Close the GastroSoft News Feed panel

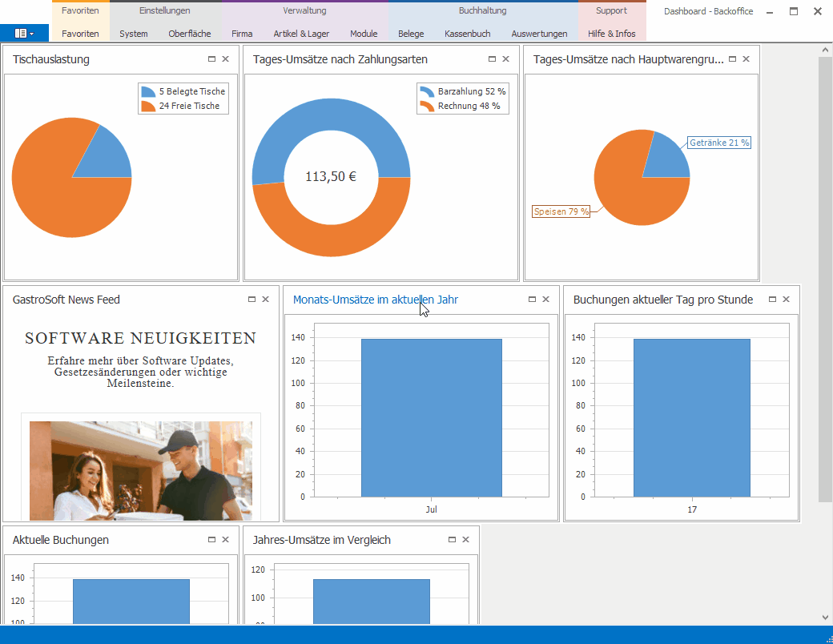[x=266, y=299]
